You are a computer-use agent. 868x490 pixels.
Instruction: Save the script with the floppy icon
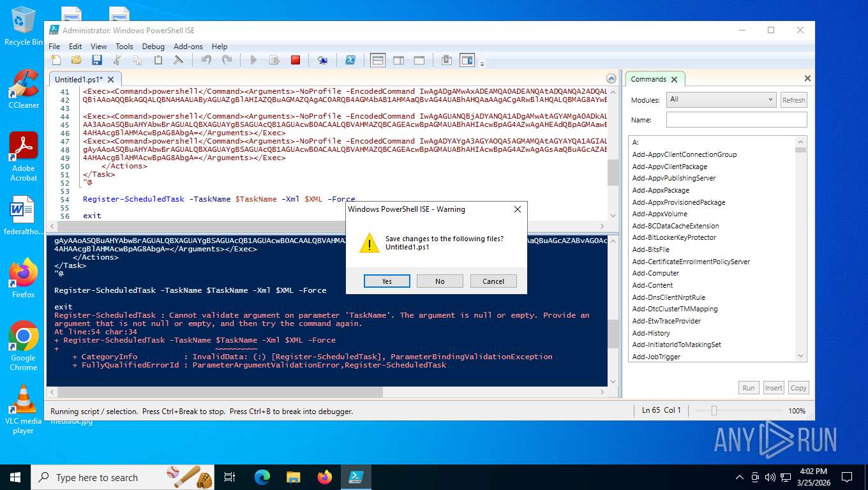(97, 60)
